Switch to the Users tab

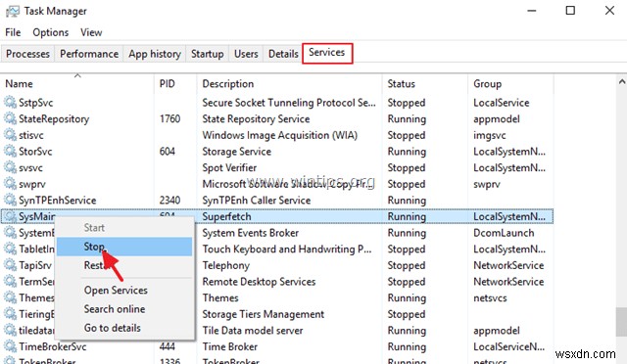(x=246, y=54)
